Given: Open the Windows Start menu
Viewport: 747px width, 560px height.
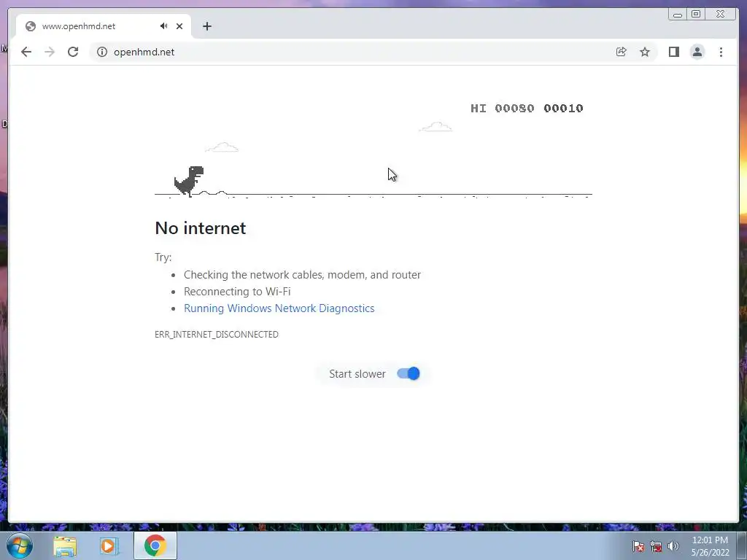Looking at the screenshot, I should point(20,545).
